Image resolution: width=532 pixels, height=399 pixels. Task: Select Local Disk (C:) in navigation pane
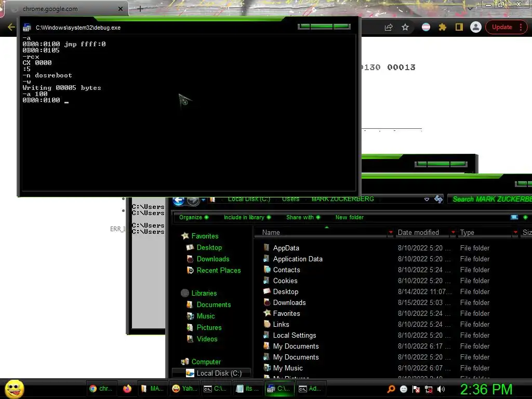tap(219, 373)
